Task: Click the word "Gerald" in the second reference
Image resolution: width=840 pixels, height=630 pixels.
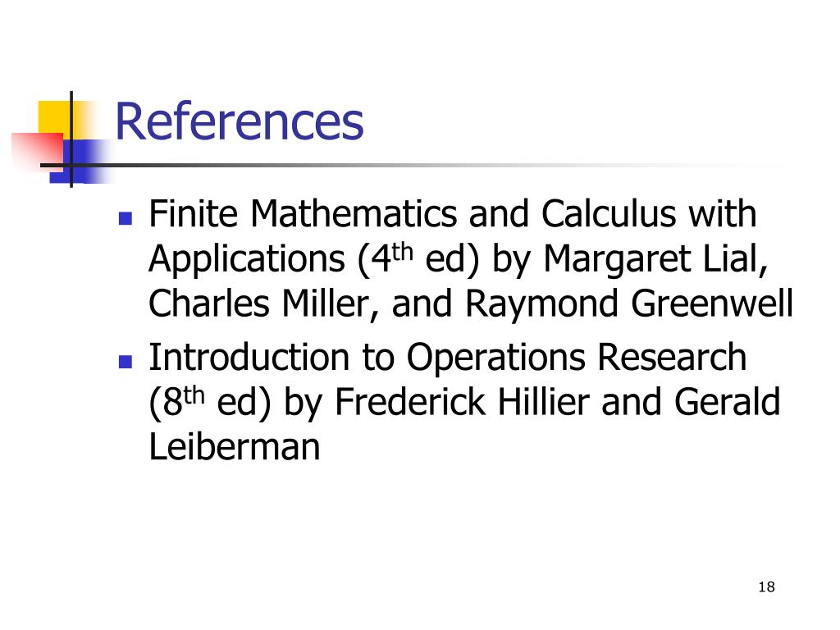Action: 727,402
